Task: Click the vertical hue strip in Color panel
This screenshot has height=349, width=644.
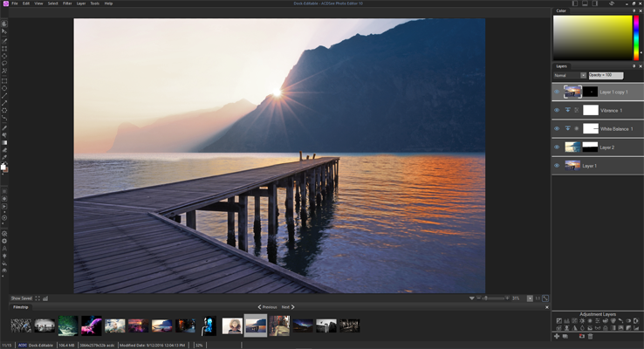Action: [636, 38]
